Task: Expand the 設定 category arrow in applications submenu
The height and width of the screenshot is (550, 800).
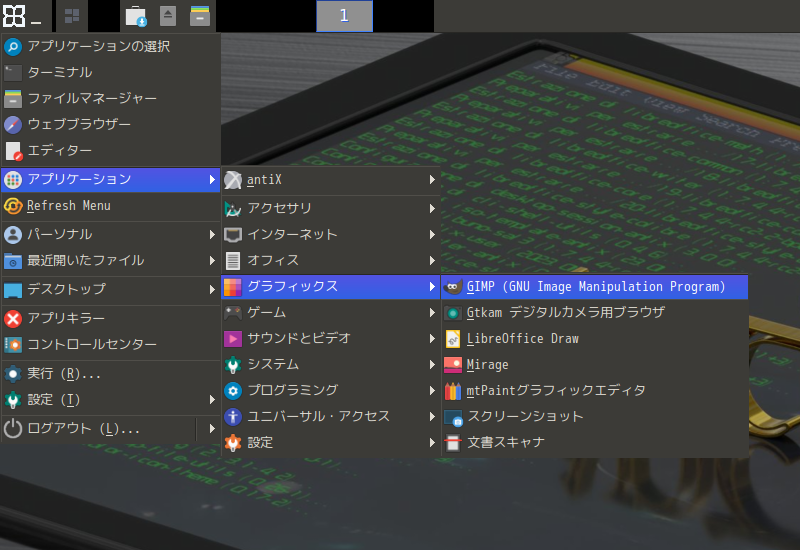Action: (x=432, y=443)
